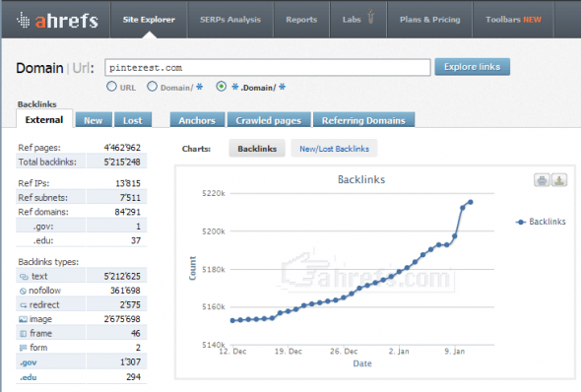The image size is (581, 392).
Task: Show the New/Lost Backlinks chart
Action: (334, 149)
